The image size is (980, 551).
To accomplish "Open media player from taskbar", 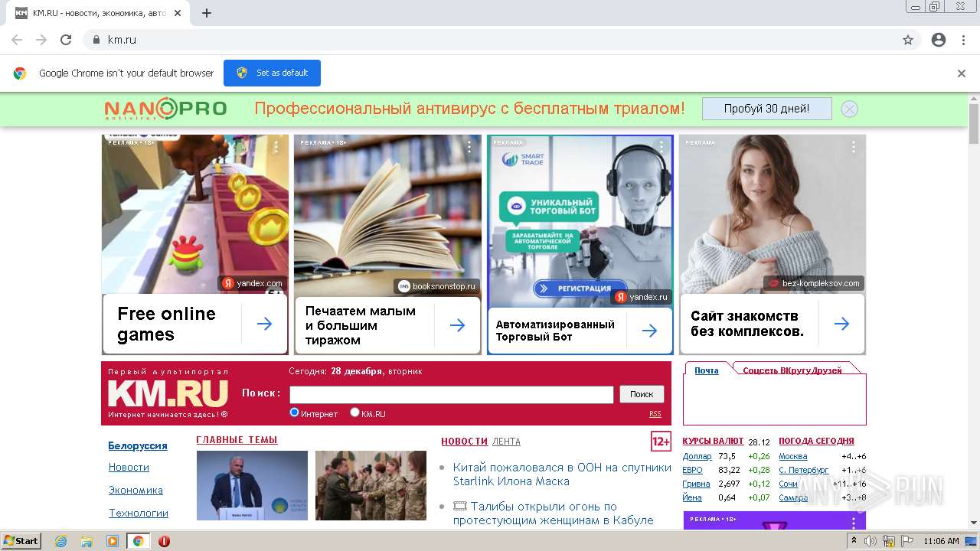I will [x=113, y=541].
